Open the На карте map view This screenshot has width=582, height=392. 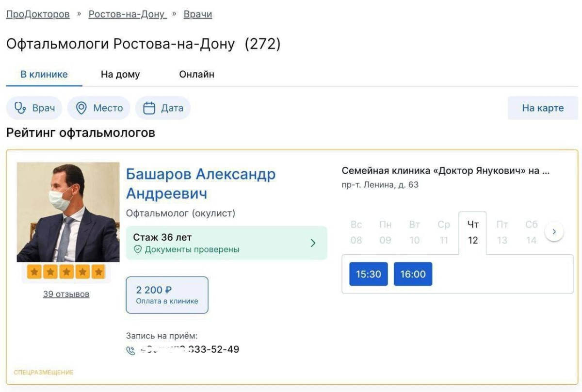click(543, 108)
